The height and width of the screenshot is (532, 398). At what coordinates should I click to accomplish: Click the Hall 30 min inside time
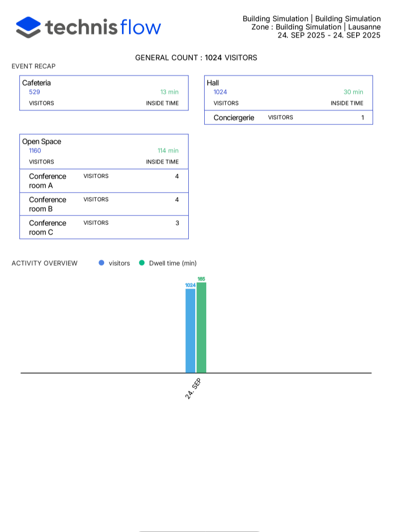tap(353, 92)
